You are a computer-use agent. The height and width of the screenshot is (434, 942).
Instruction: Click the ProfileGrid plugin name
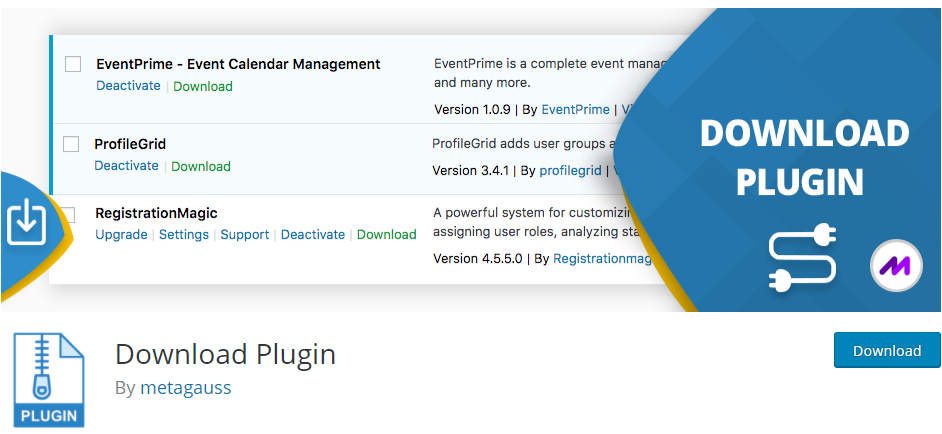tap(130, 144)
